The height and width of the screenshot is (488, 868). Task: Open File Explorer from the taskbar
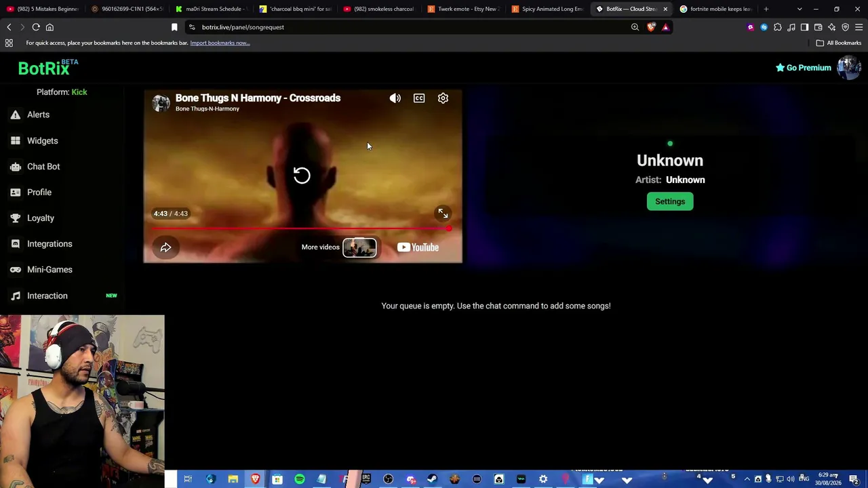click(233, 479)
